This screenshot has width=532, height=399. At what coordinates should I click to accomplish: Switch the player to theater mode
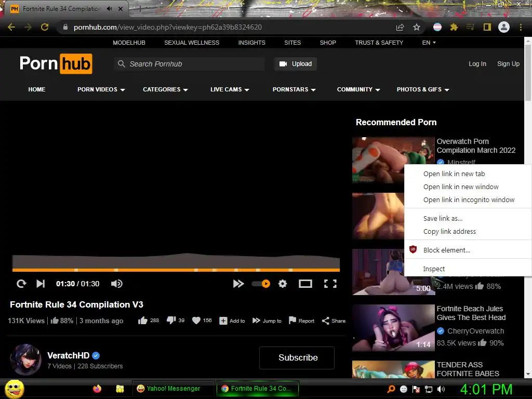point(305,284)
